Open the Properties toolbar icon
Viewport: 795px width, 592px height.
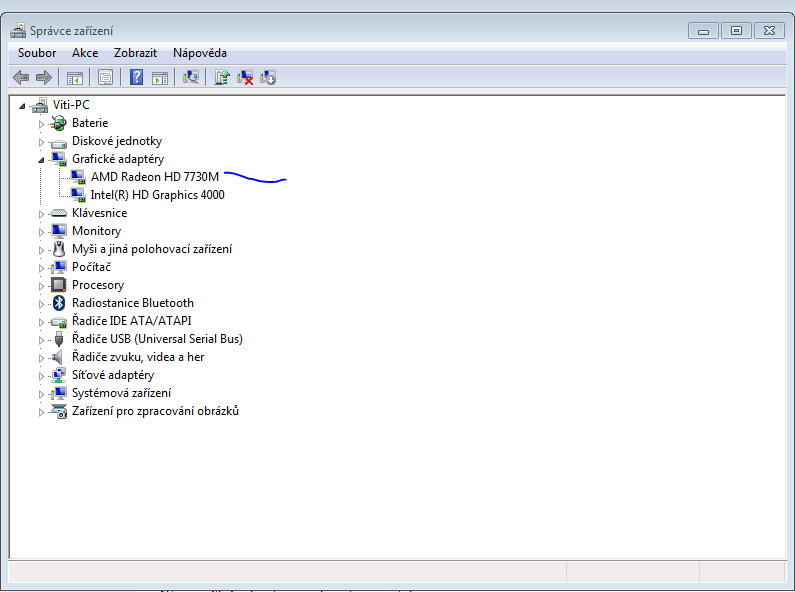pos(105,78)
